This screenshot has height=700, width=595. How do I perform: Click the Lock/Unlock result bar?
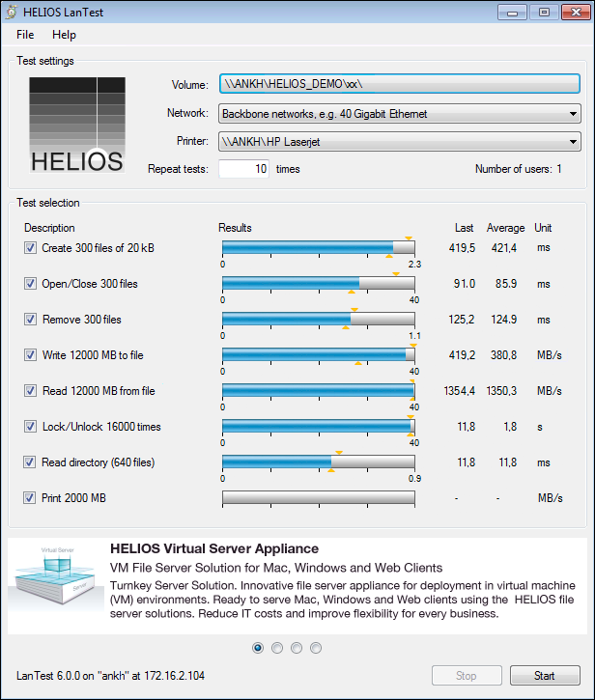(x=319, y=426)
